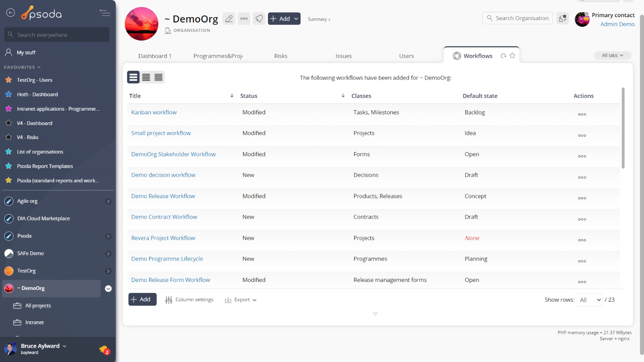Screen dimensions: 644x362
Task: Open actions for Demo decision workflow row
Action: pos(582,177)
